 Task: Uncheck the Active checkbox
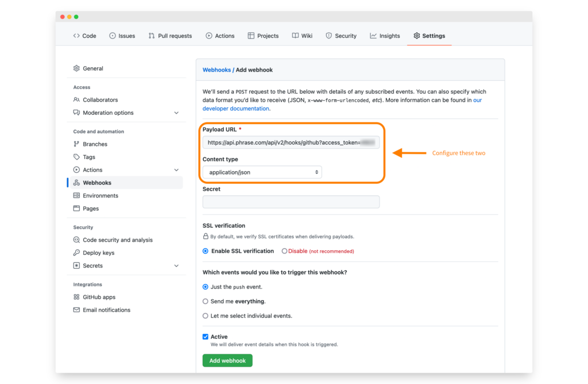[205, 336]
